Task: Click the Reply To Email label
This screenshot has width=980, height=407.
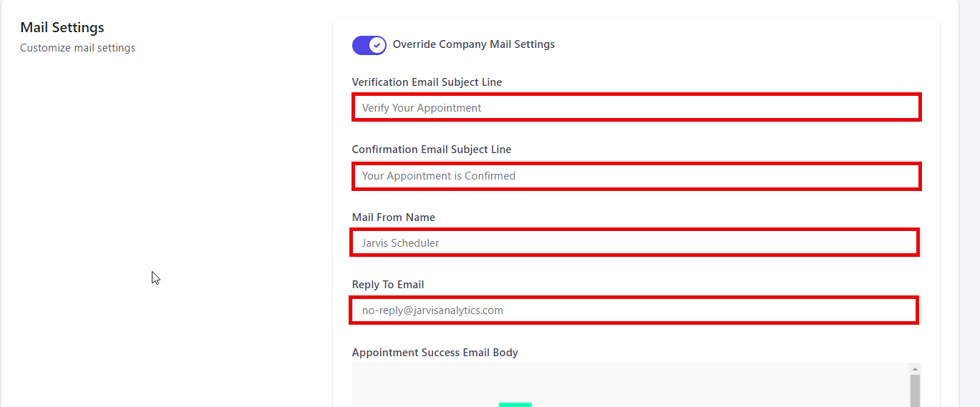Action: (x=388, y=285)
